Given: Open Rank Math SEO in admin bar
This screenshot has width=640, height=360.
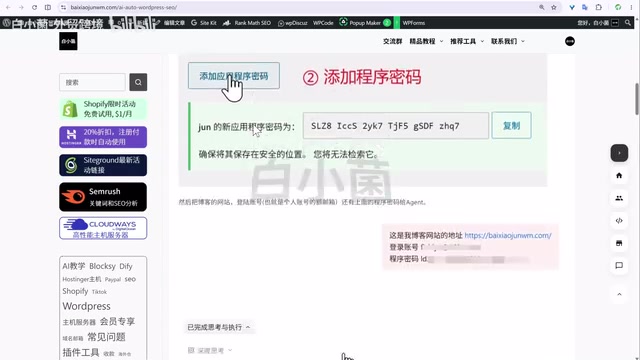Looking at the screenshot, I should pos(247,23).
